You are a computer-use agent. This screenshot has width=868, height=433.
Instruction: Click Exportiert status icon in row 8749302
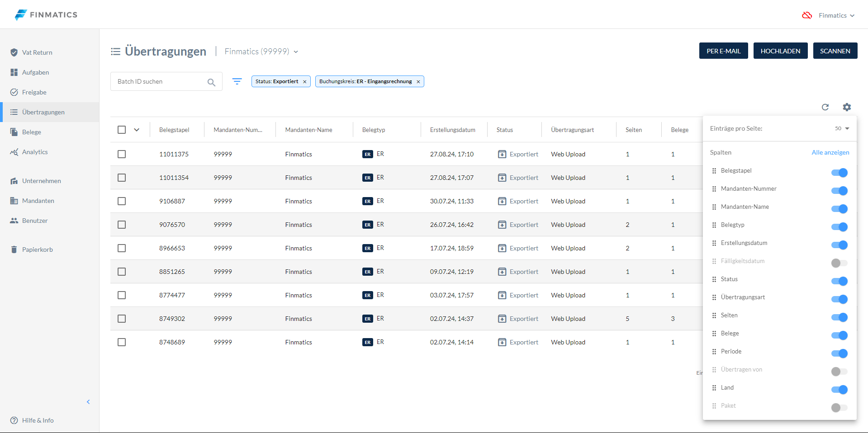[x=502, y=319]
